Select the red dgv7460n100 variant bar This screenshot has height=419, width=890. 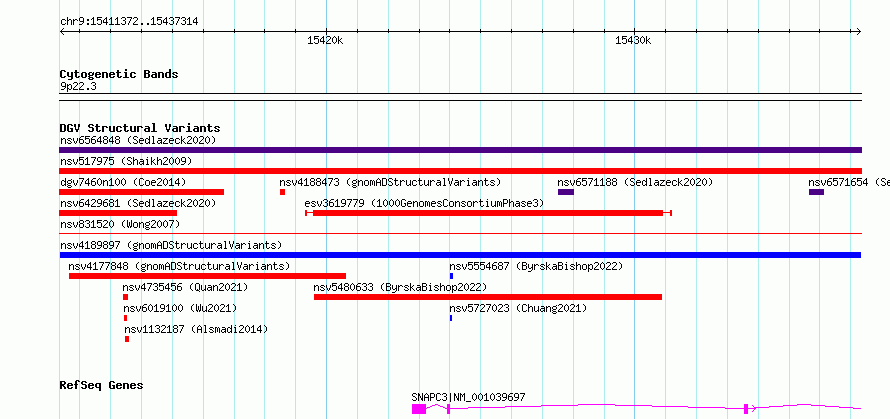coord(141,192)
